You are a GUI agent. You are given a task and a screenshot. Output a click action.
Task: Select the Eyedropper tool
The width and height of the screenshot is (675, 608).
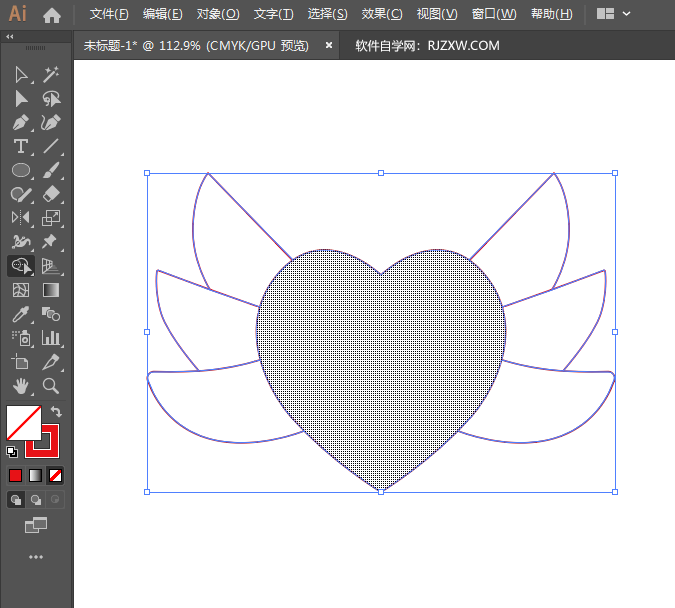pos(21,314)
